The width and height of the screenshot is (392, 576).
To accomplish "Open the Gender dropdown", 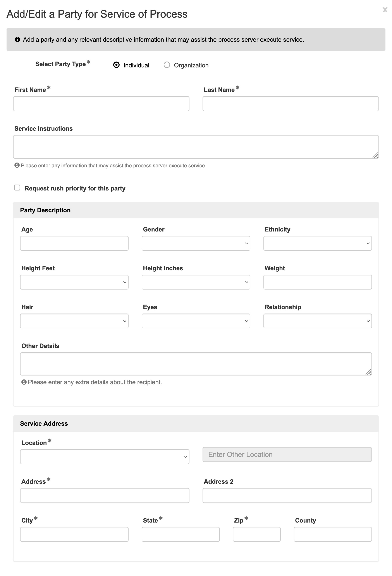I will (196, 243).
